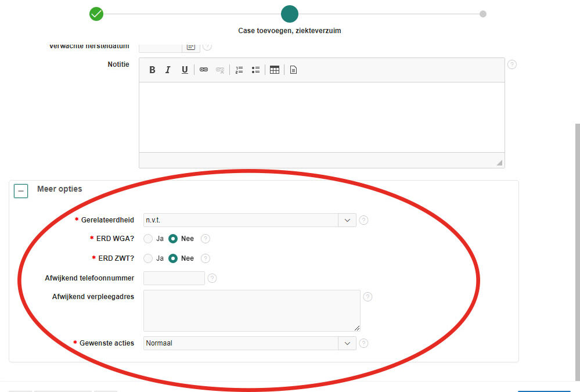
Task: Toggle underline formatting in Notitie editor
Action: click(x=185, y=70)
